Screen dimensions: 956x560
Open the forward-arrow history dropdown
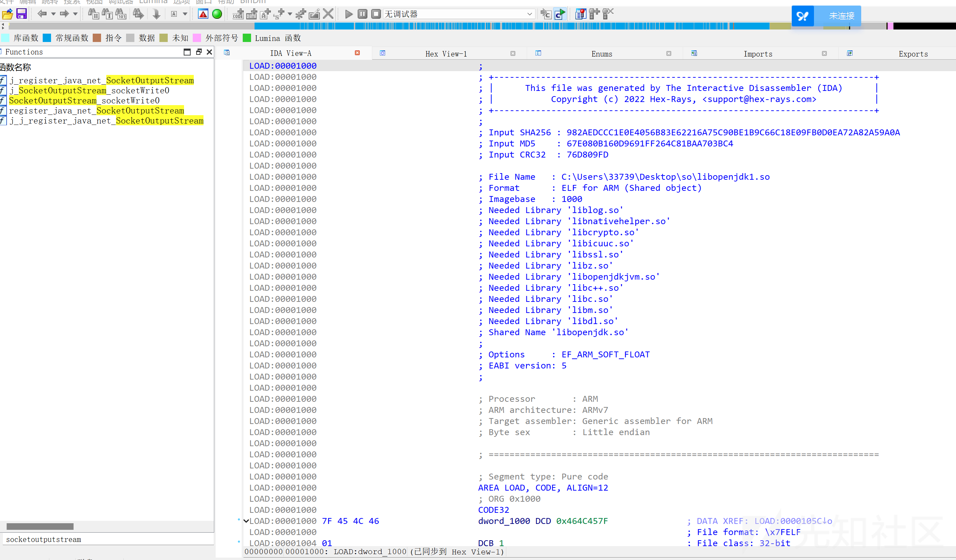(75, 15)
